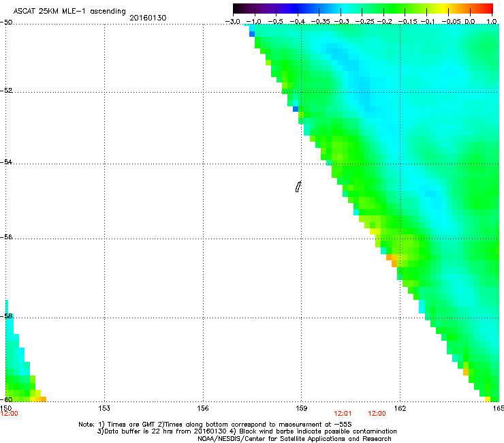
Task: Click the red 12:00 label under 150
Action: coord(9,414)
